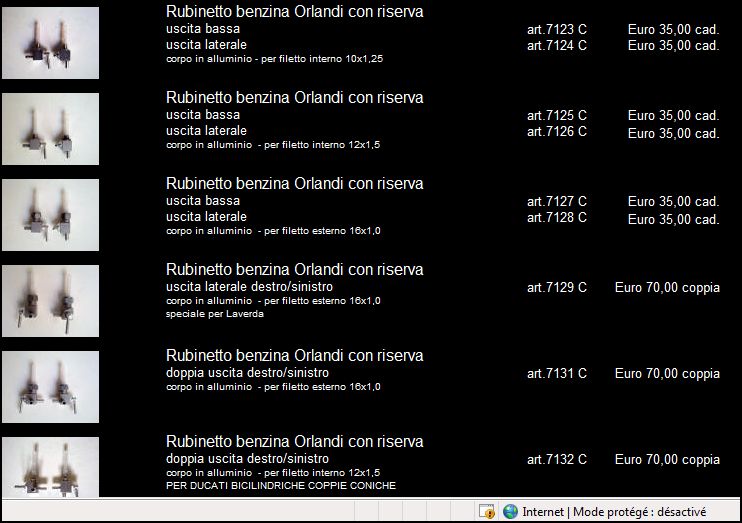
Task: Click the product thumbnail for art.7127 C
Action: (x=50, y=215)
